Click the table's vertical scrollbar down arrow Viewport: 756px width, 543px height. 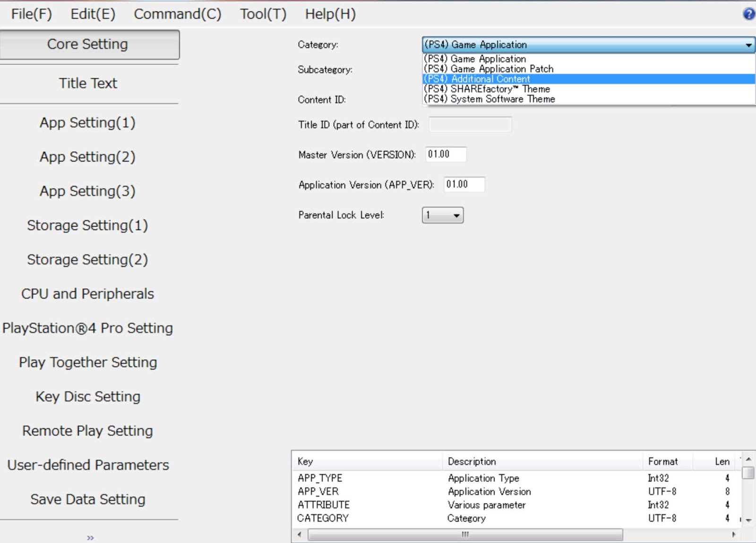(748, 520)
